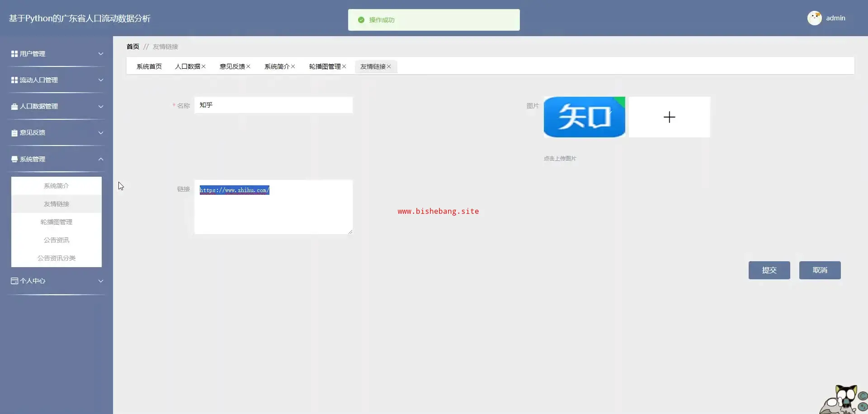Close the 友情链接 tab
This screenshot has width=868, height=414.
tap(389, 66)
